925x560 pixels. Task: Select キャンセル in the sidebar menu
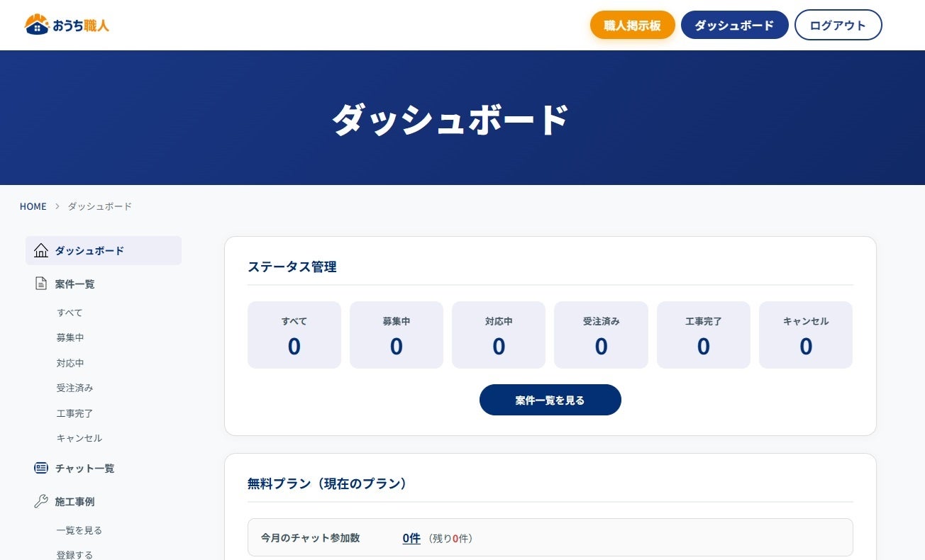click(79, 438)
